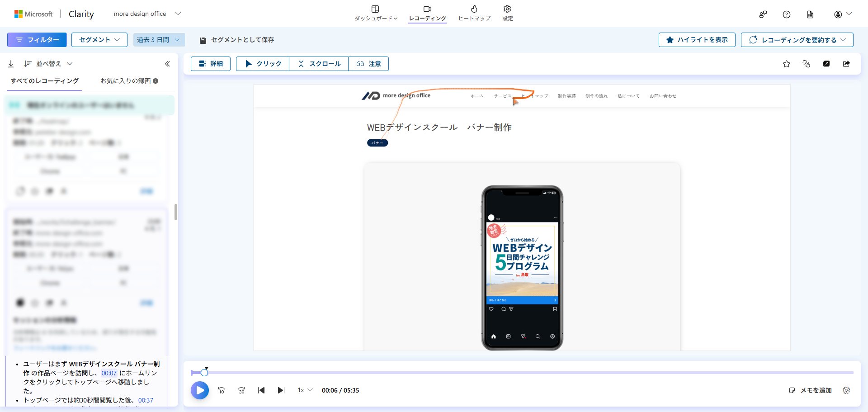Image resolution: width=868 pixels, height=412 pixels.
Task: Open the help question mark icon
Action: [787, 14]
